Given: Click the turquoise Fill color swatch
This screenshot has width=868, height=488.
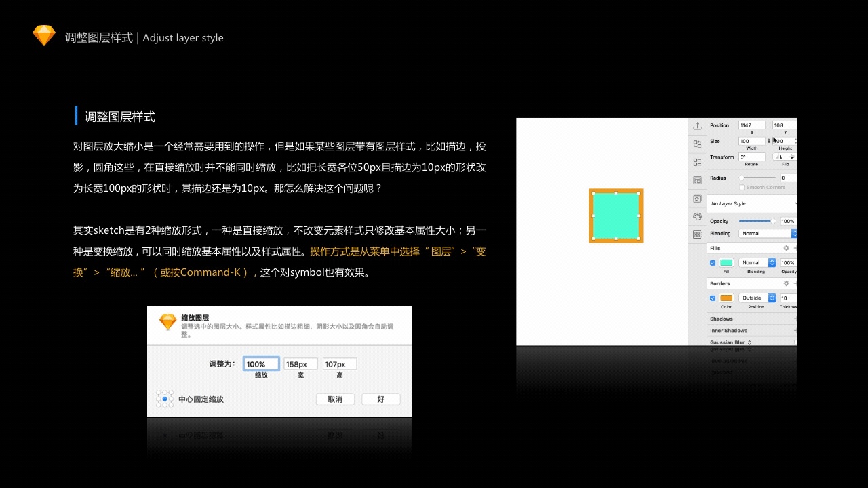Looking at the screenshot, I should point(726,262).
